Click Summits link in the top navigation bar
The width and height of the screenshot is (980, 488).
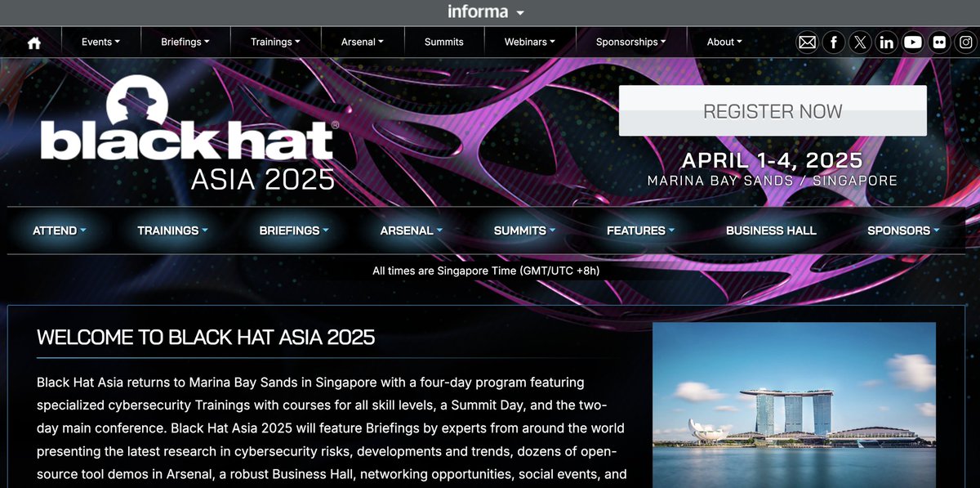pos(444,42)
